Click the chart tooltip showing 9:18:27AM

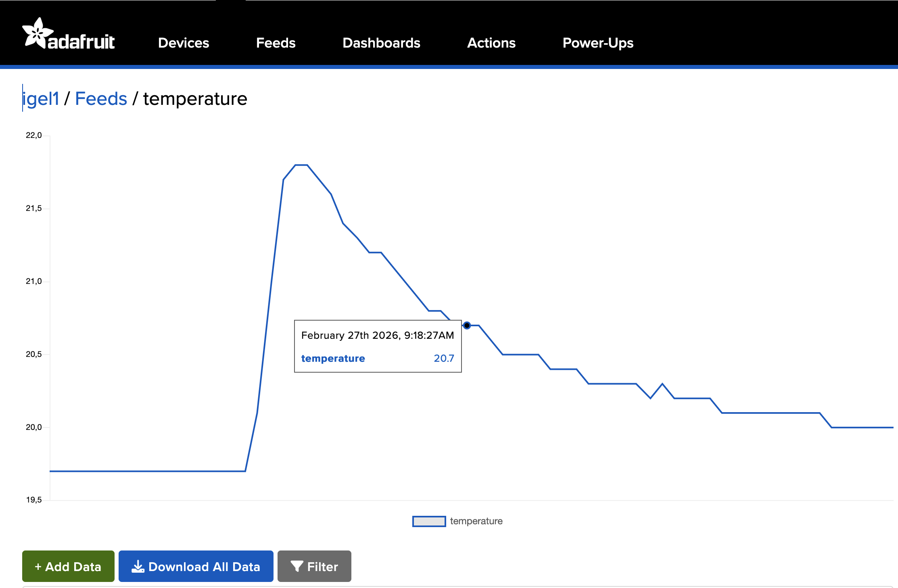pos(378,346)
